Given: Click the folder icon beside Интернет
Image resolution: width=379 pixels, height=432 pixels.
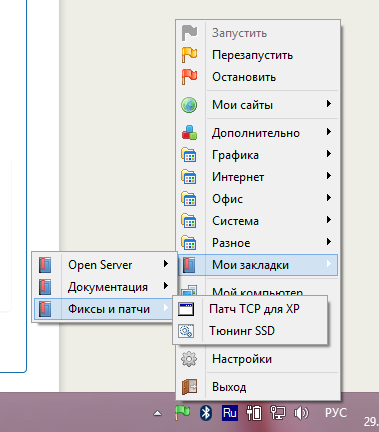Looking at the screenshot, I should click(189, 177).
